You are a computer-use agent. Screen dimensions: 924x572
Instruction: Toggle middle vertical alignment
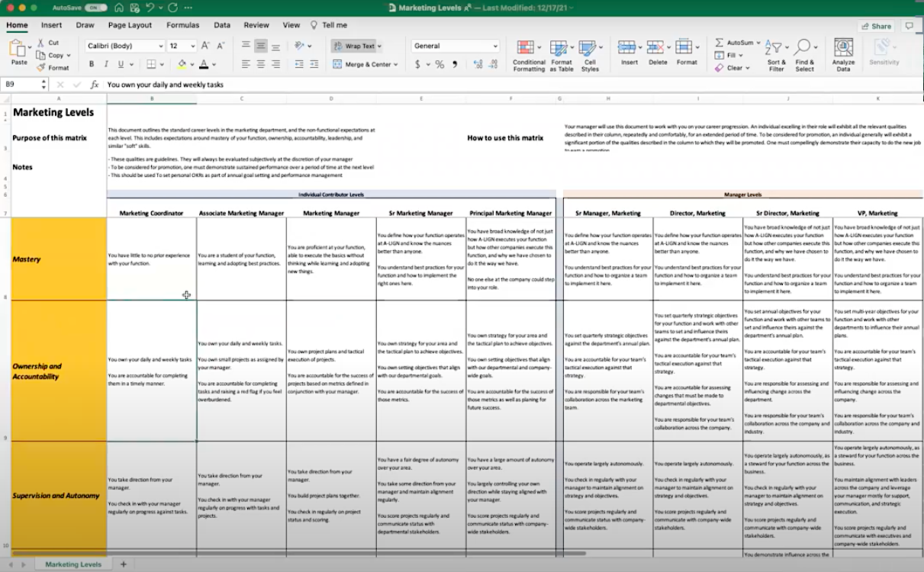261,46
